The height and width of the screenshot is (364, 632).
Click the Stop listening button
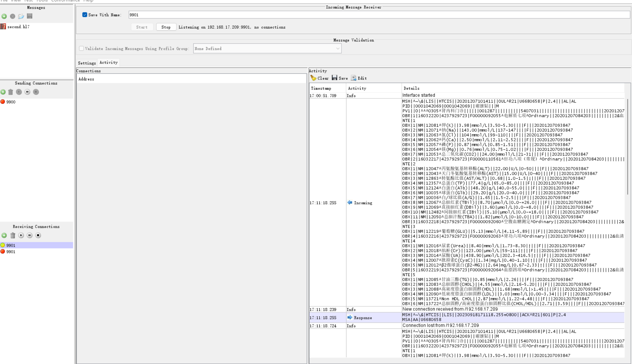pyautogui.click(x=166, y=27)
